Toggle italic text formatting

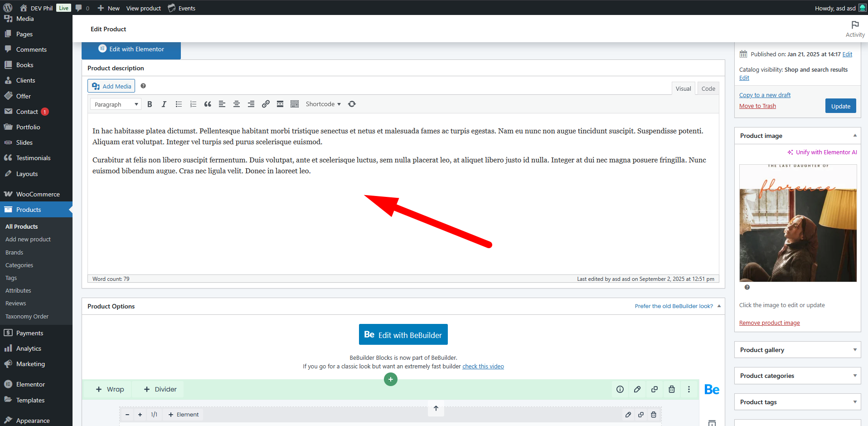pyautogui.click(x=164, y=104)
